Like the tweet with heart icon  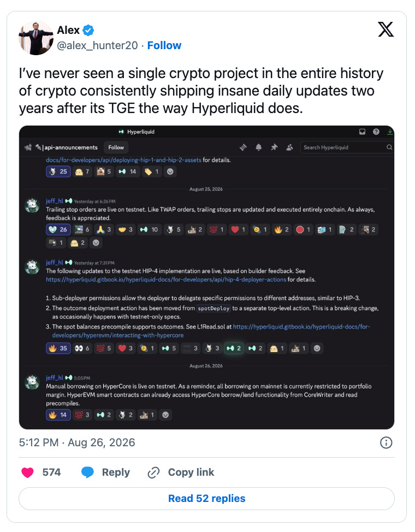(x=27, y=472)
